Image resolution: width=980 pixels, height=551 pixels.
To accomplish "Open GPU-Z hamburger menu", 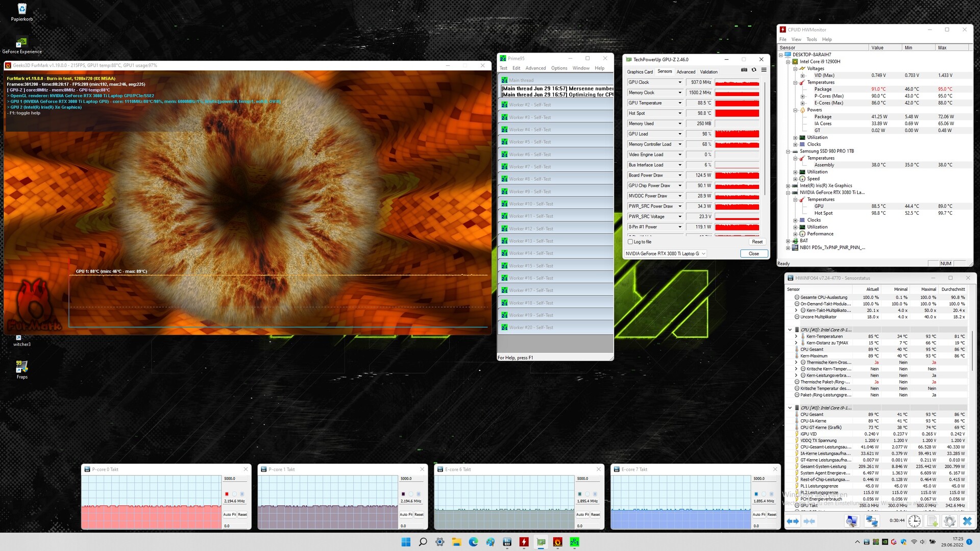I will click(764, 70).
